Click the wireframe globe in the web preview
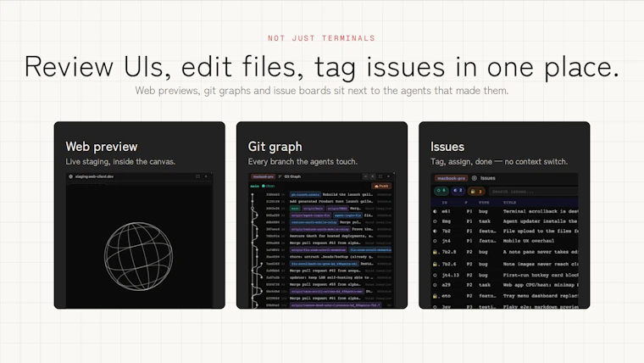The width and height of the screenshot is (644, 363). pos(138,256)
